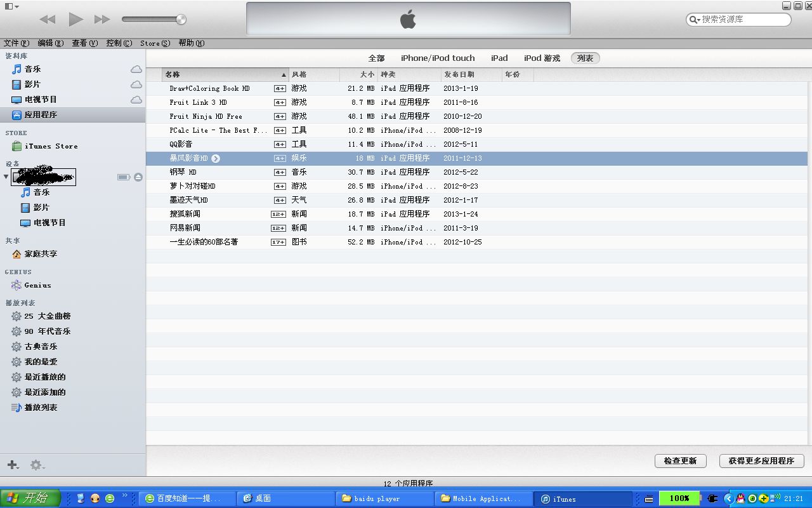Screen dimensions: 812x508
Task: Sort by the 风格 column header
Action: click(314, 74)
